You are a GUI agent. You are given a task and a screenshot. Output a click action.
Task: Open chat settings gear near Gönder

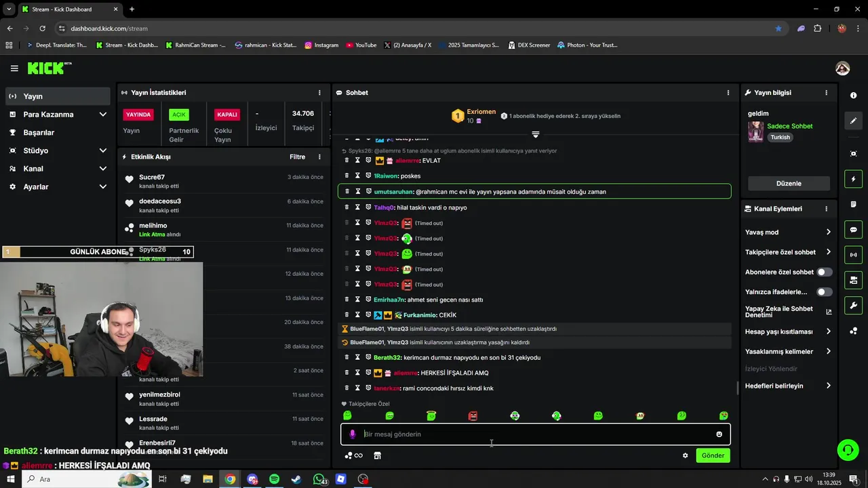click(x=686, y=455)
